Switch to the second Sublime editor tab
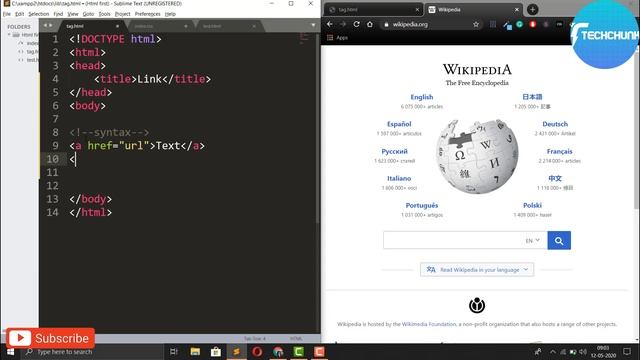The image size is (640, 360). pyautogui.click(x=160, y=26)
